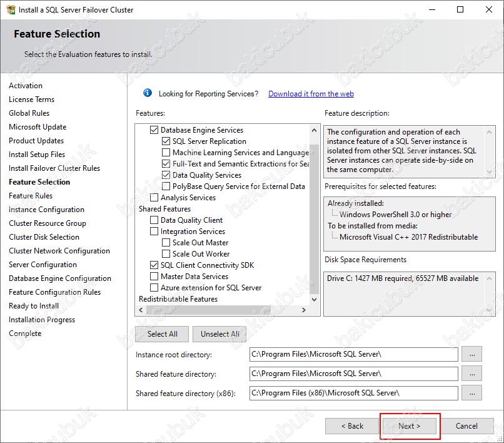Select the Global Rules step
This screenshot has height=443, width=504.
[29, 113]
